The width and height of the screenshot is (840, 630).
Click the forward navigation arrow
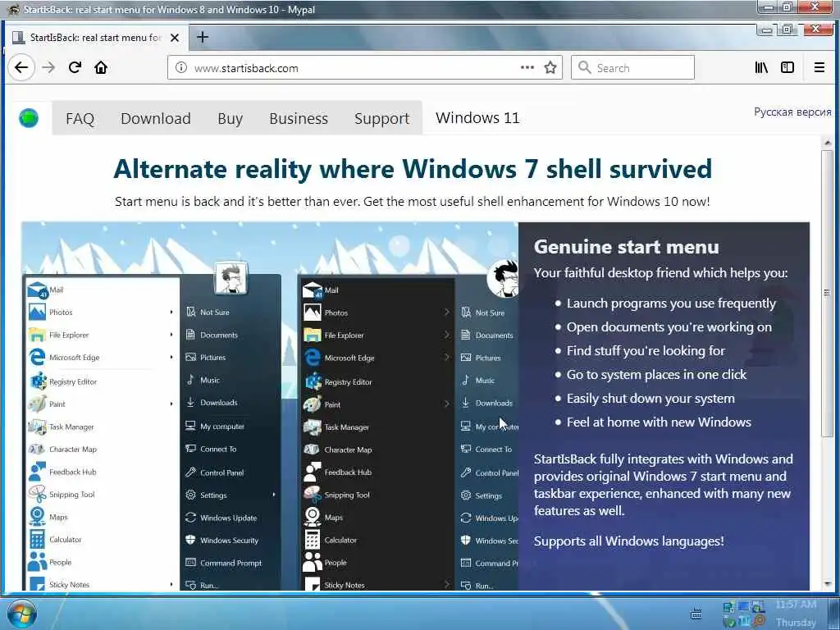(x=48, y=67)
